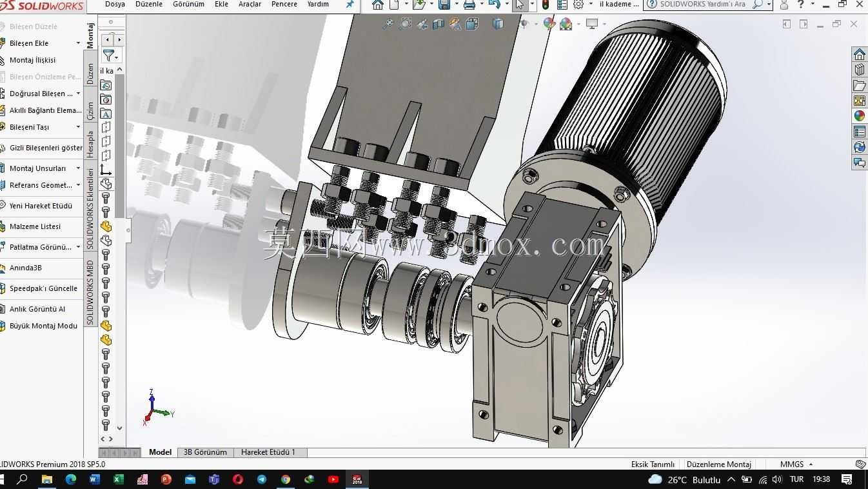The image size is (868, 489).
Task: Expand Bileşeni Taşı dropdown arrow
Action: tap(78, 127)
